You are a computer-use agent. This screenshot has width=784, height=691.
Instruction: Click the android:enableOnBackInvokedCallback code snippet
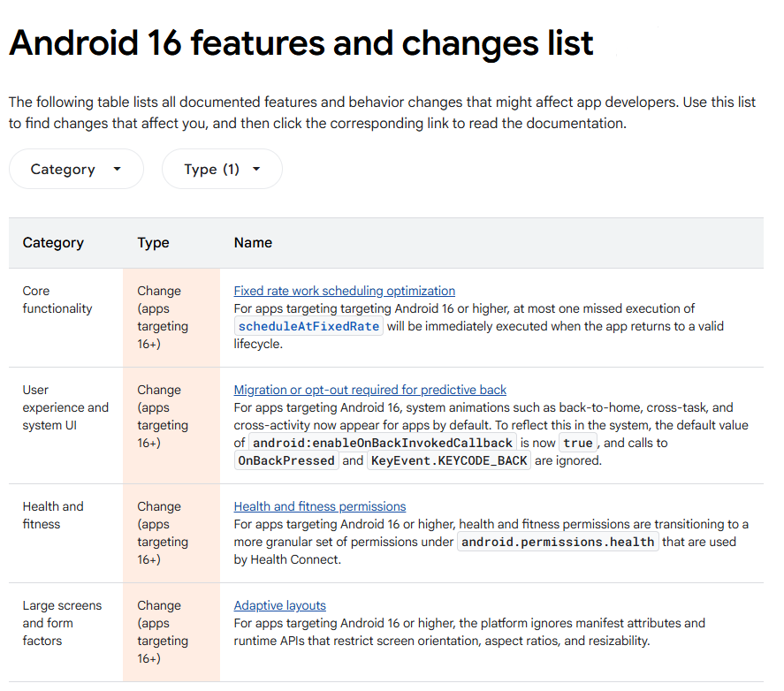(x=382, y=443)
